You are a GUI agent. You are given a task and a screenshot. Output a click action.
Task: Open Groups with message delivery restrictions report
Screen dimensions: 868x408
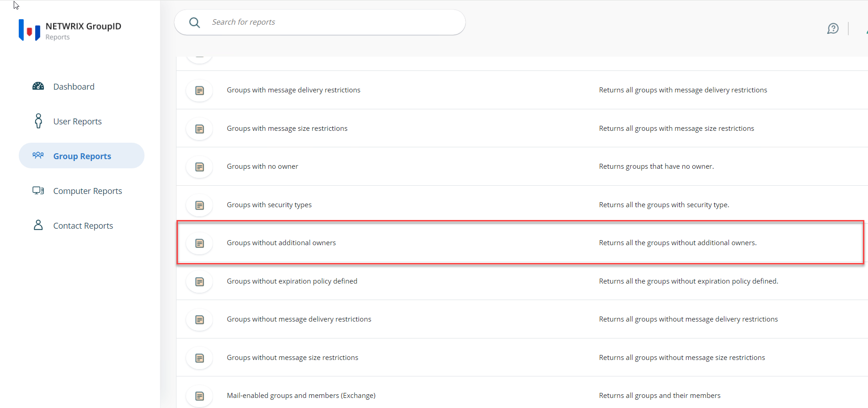(x=293, y=90)
